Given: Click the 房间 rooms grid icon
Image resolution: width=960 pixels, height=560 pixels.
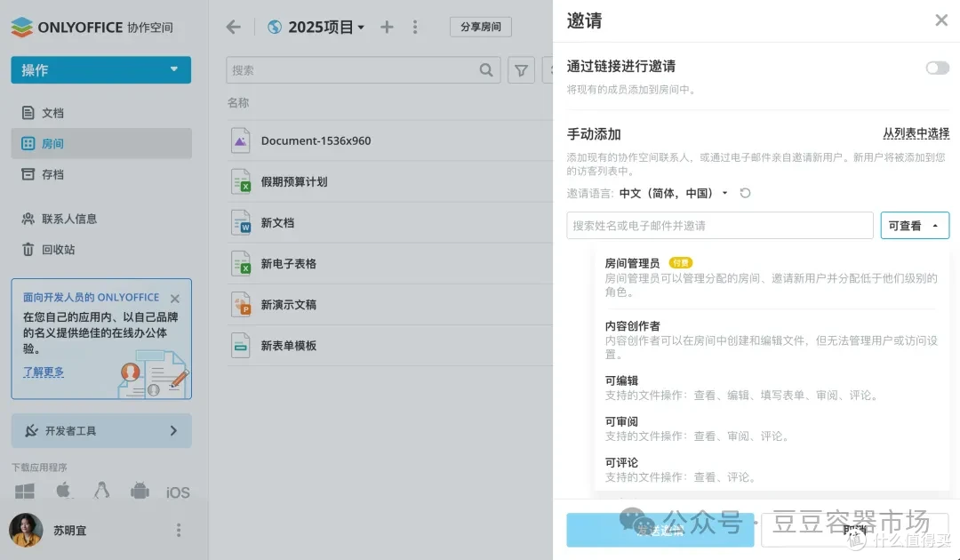Looking at the screenshot, I should pyautogui.click(x=28, y=143).
